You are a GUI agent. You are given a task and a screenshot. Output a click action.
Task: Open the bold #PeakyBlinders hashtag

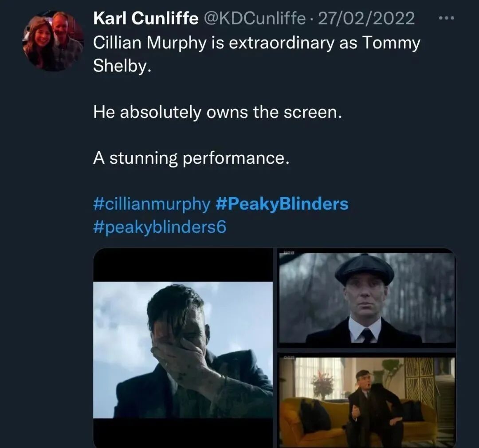282,204
